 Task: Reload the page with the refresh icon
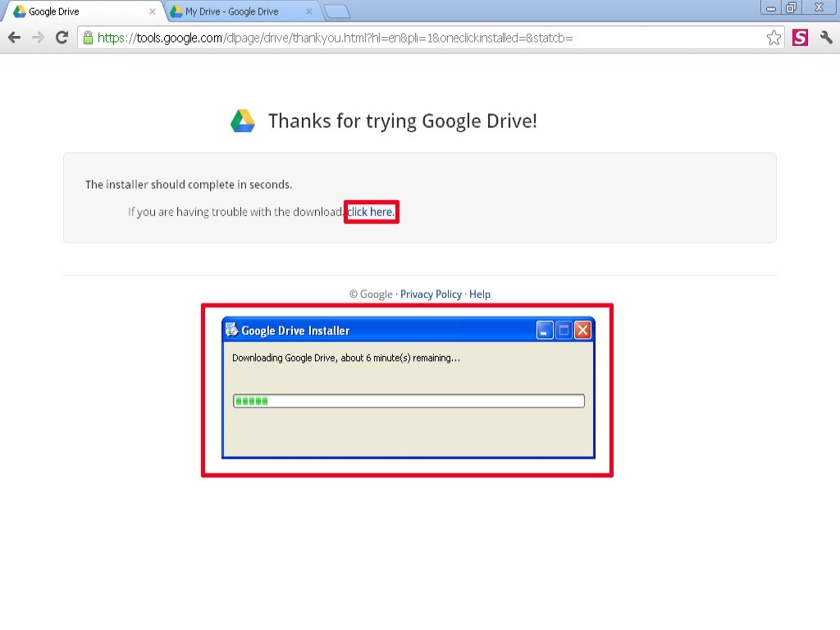point(62,38)
